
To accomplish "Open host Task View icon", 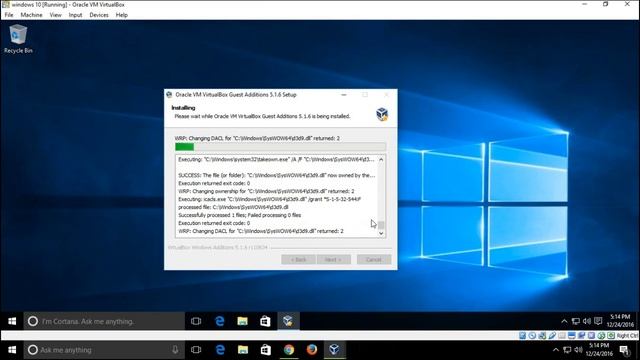I will point(196,350).
